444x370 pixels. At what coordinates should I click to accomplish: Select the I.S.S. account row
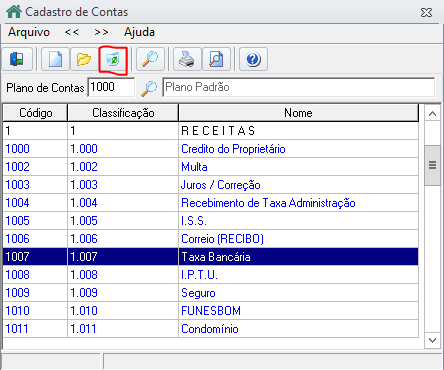[x=211, y=221]
